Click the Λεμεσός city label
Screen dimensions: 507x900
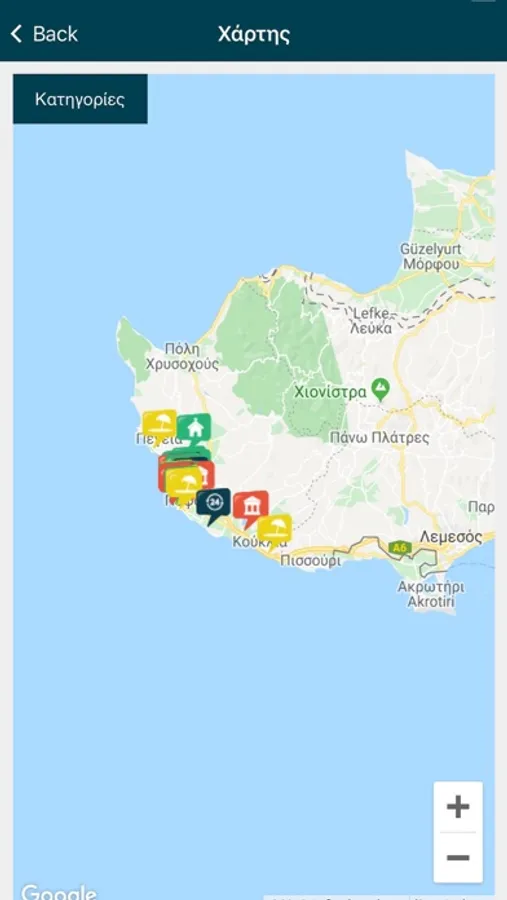pyautogui.click(x=451, y=537)
